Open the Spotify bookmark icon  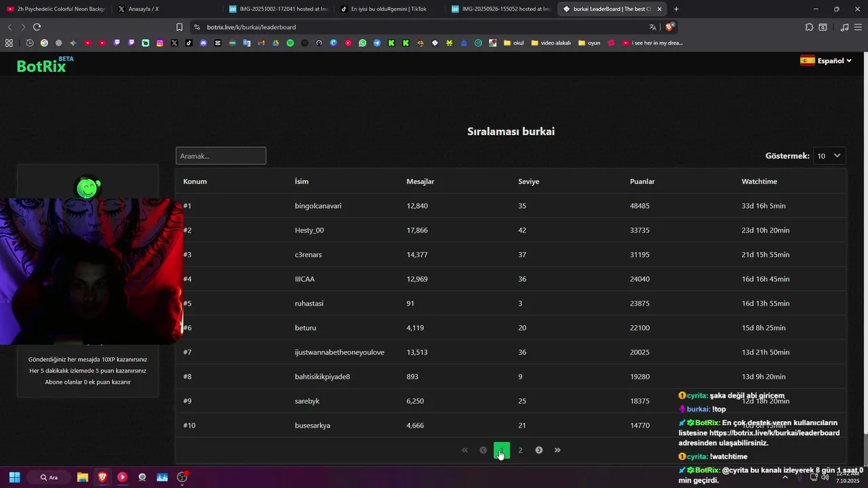(x=290, y=43)
